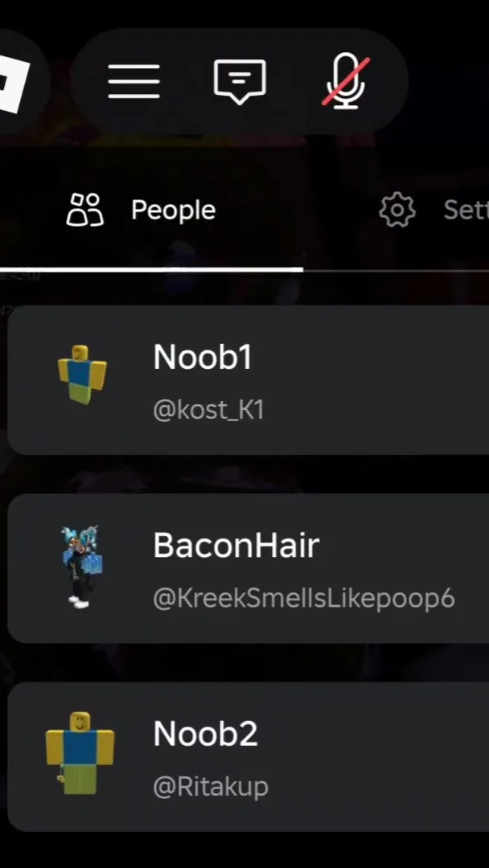
Task: Select BaconHair's blue-haired avatar thumbnail
Action: [82, 567]
